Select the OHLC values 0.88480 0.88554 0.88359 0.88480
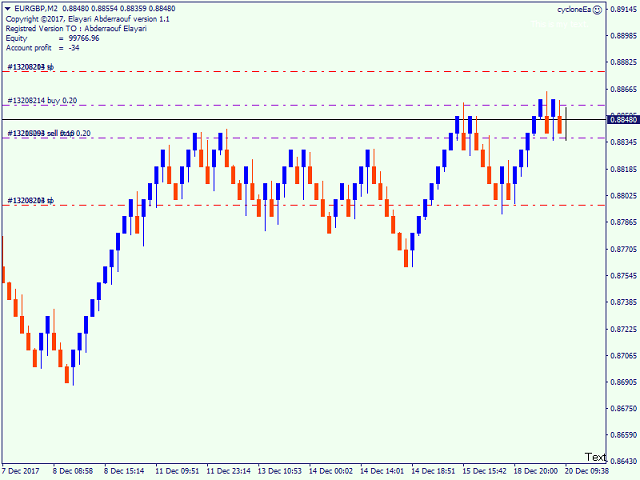Viewport: 640px width, 480px height. [119, 9]
